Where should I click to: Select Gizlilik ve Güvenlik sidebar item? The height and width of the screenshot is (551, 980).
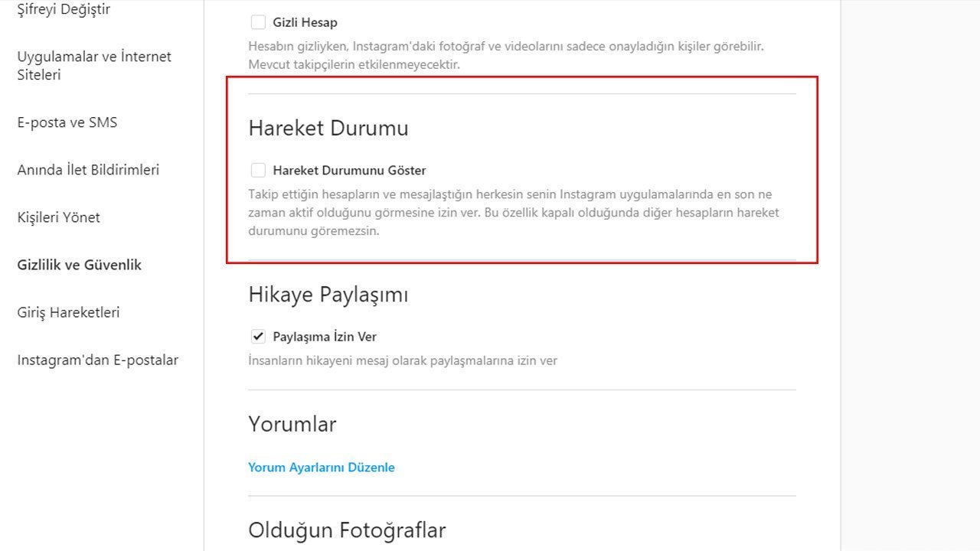point(80,265)
